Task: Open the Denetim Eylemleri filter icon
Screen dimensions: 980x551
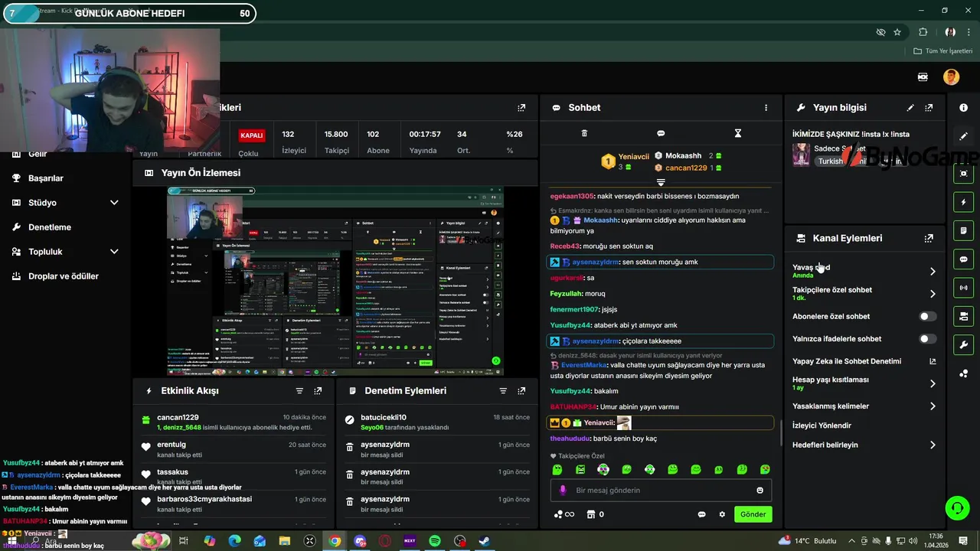Action: click(x=503, y=390)
